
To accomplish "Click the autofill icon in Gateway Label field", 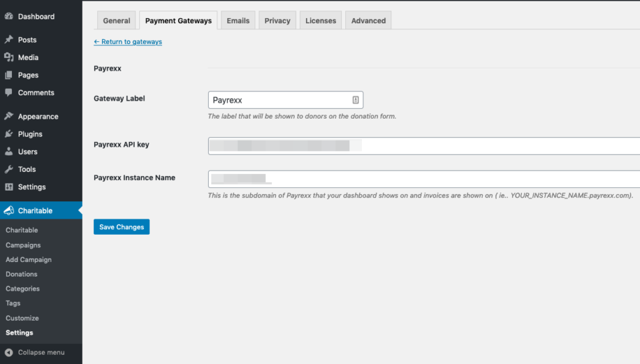I will point(355,100).
